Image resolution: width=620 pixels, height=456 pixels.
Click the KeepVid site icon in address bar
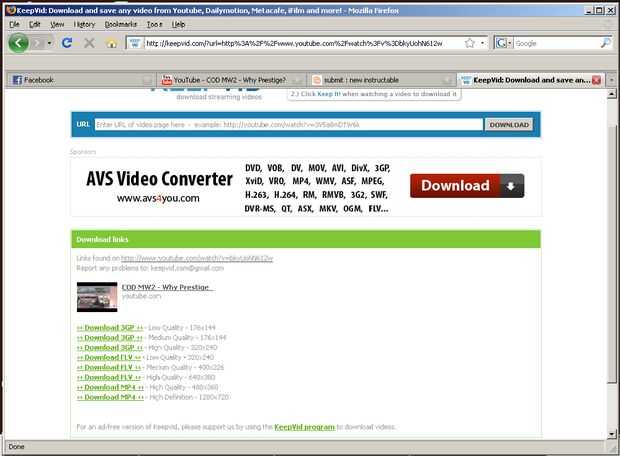click(135, 43)
